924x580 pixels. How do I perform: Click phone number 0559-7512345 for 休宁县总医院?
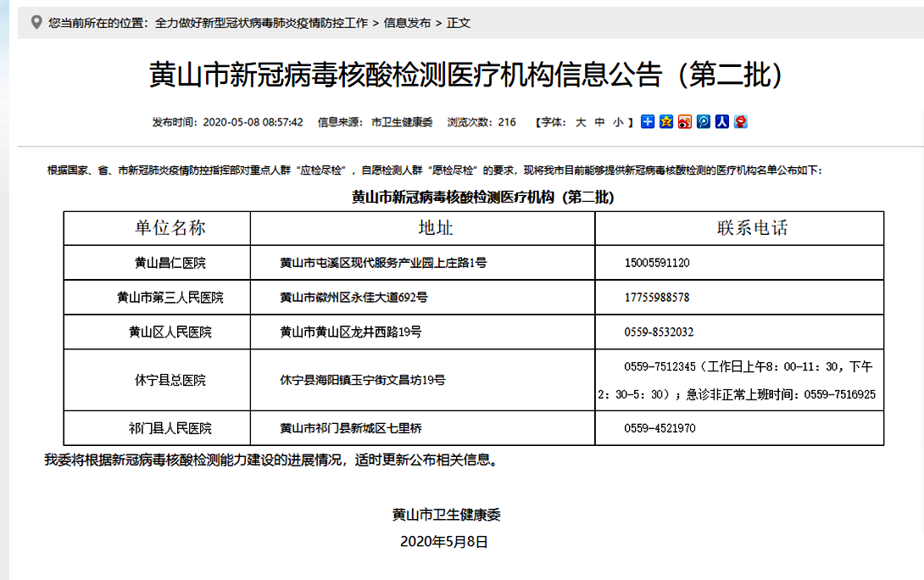tap(660, 366)
